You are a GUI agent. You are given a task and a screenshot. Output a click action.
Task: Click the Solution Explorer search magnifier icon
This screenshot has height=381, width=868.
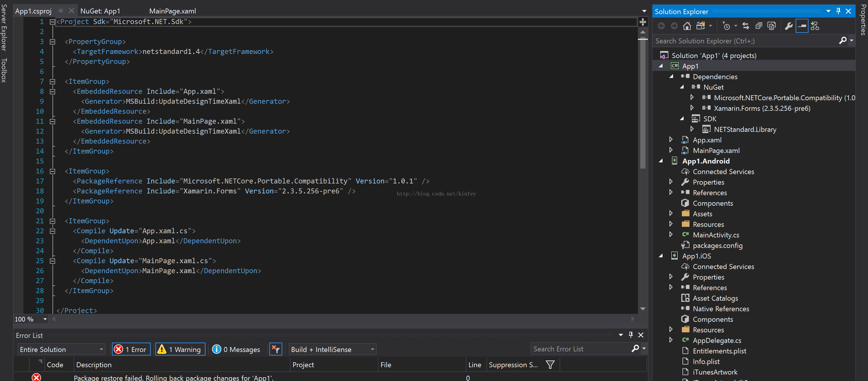(843, 41)
